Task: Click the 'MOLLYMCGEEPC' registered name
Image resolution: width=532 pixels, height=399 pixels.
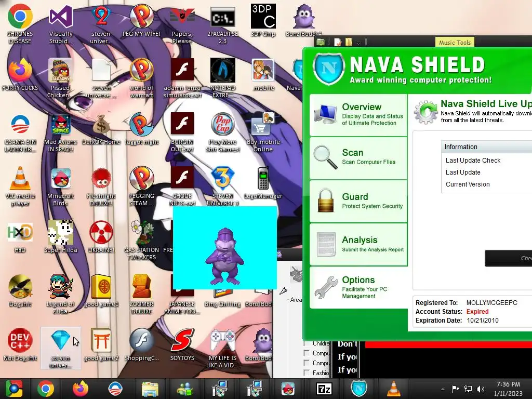Action: (491, 303)
